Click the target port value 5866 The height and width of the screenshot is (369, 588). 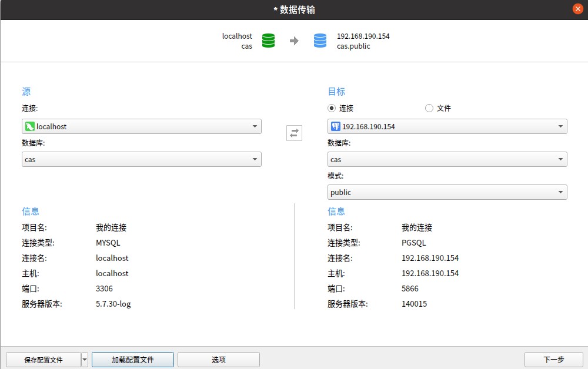click(x=410, y=289)
